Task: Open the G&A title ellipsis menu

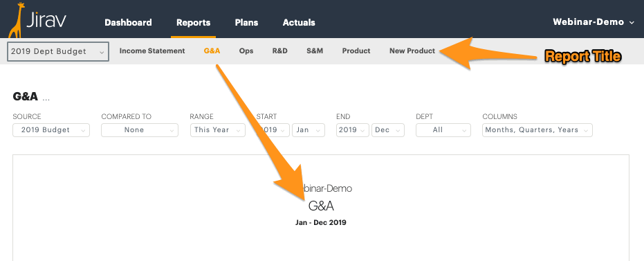Action: pyautogui.click(x=46, y=99)
